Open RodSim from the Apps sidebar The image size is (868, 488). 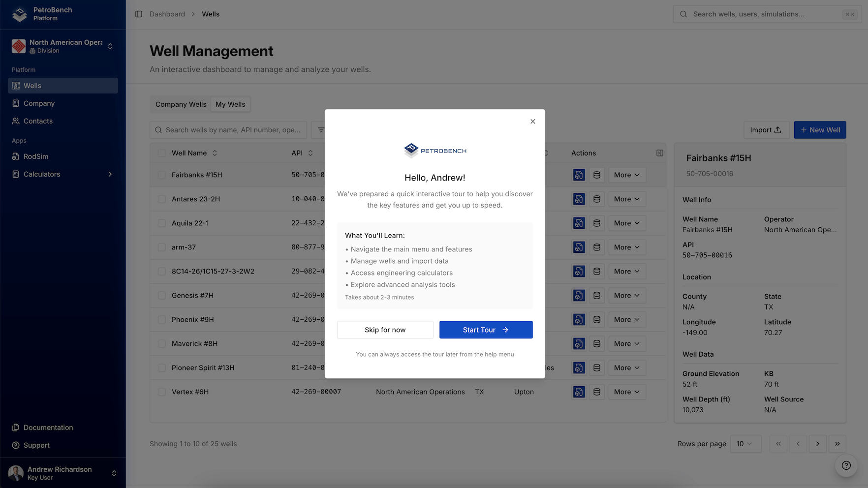(x=35, y=156)
